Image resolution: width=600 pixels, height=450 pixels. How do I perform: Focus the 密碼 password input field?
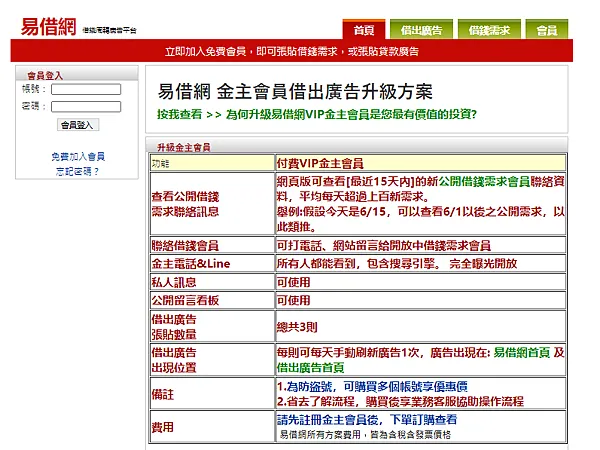click(86, 106)
